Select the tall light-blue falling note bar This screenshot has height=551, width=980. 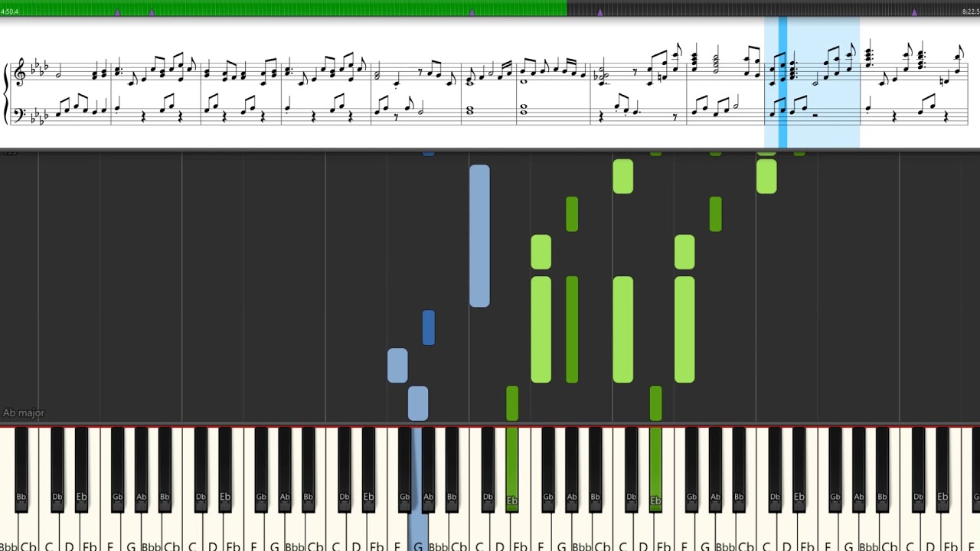point(479,236)
